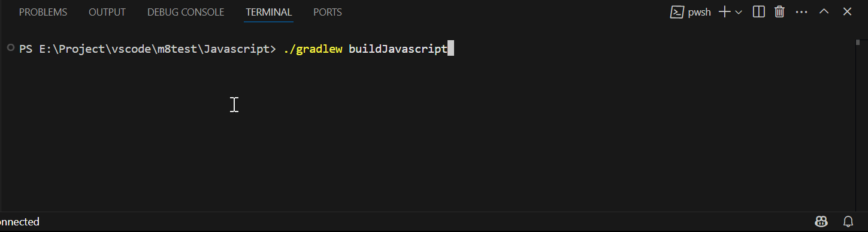The height and width of the screenshot is (232, 868).
Task: Maximize panel size with up chevron
Action: coord(824,11)
